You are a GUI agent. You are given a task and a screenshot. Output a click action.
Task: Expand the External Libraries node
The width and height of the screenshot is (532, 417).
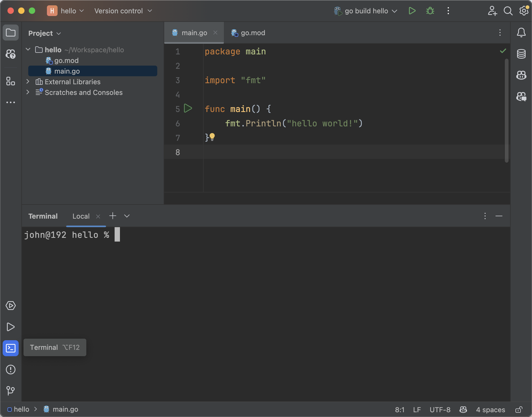[28, 82]
